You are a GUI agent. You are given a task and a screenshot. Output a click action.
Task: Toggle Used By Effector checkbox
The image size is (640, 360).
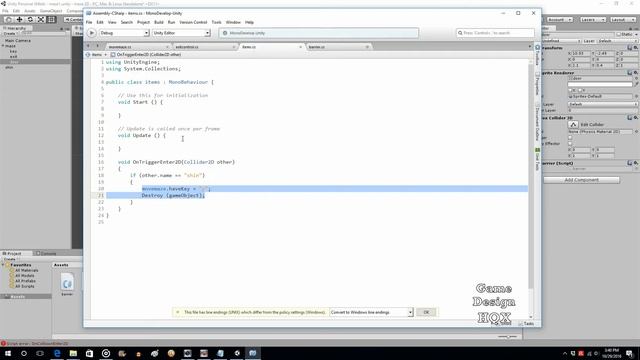(x=570, y=144)
